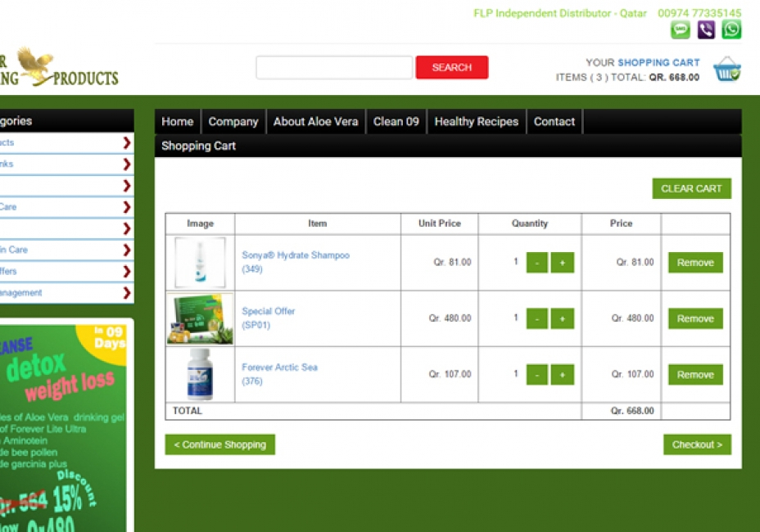The width and height of the screenshot is (760, 532).
Task: Open the Forever Arctic Sea product link
Action: (279, 374)
